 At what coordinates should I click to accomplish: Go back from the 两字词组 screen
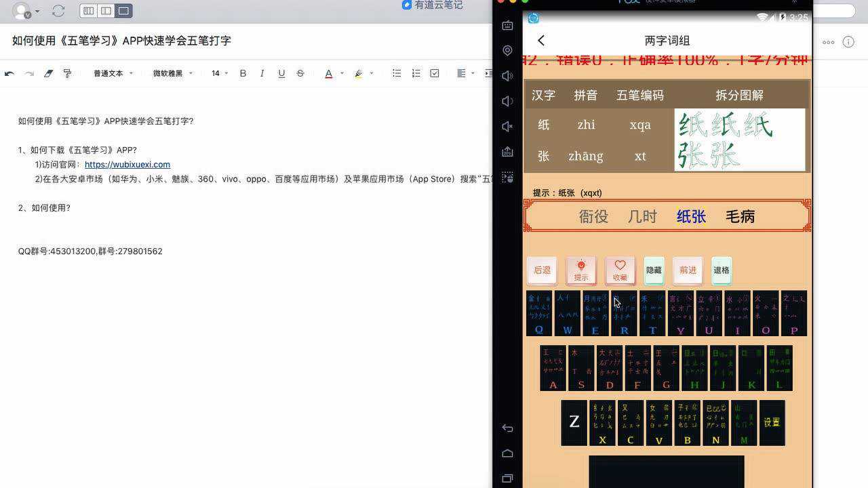540,41
